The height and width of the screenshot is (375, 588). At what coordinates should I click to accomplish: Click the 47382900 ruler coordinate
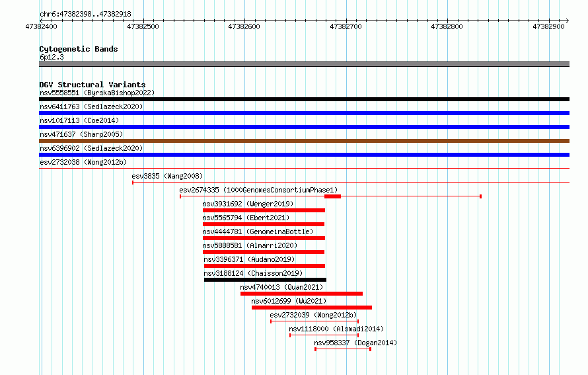[x=548, y=26]
